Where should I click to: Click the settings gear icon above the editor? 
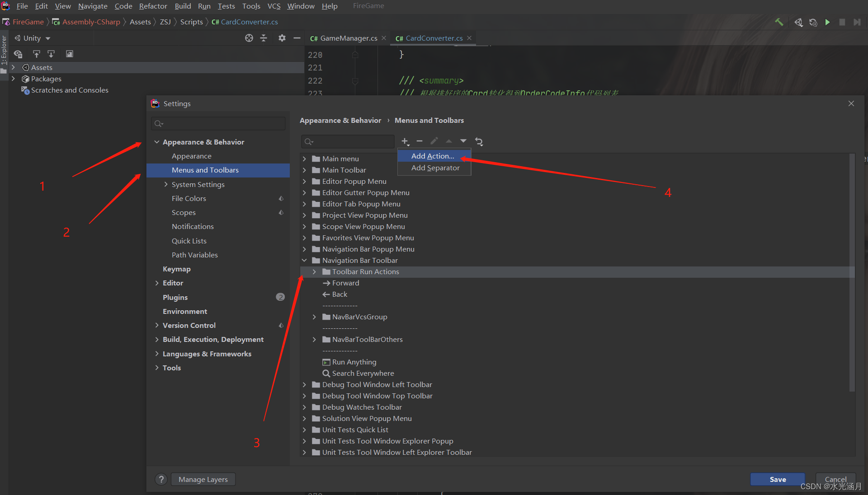coord(282,38)
